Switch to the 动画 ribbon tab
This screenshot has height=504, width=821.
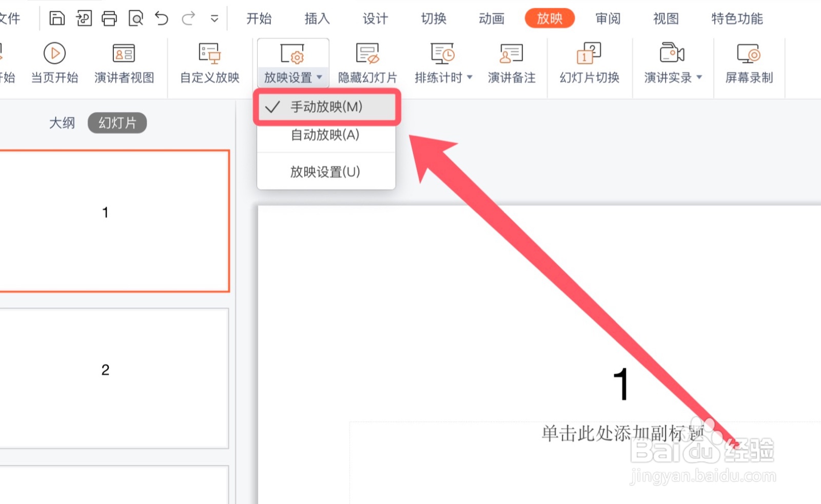click(x=491, y=18)
